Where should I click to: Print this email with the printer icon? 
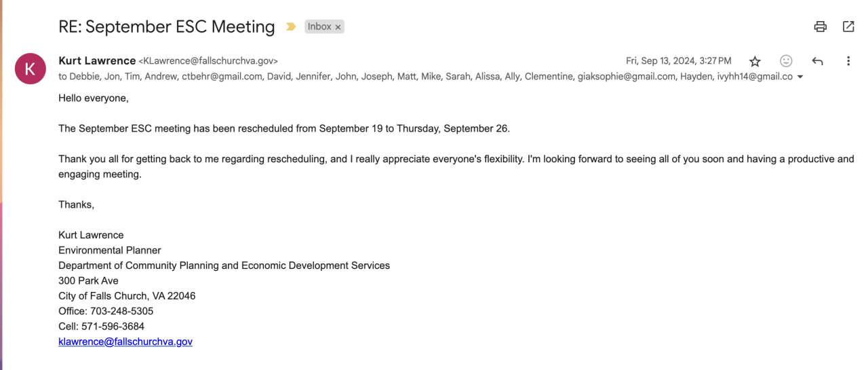(821, 26)
